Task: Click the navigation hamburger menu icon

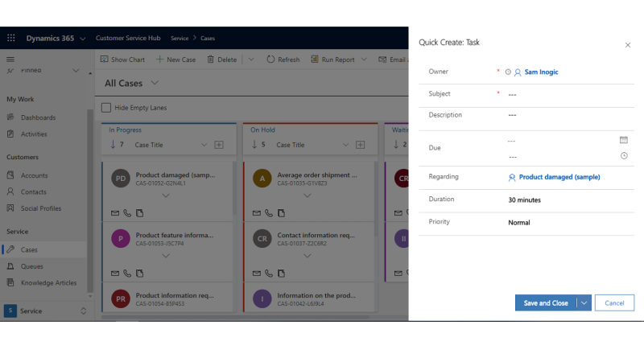Action: (10, 60)
